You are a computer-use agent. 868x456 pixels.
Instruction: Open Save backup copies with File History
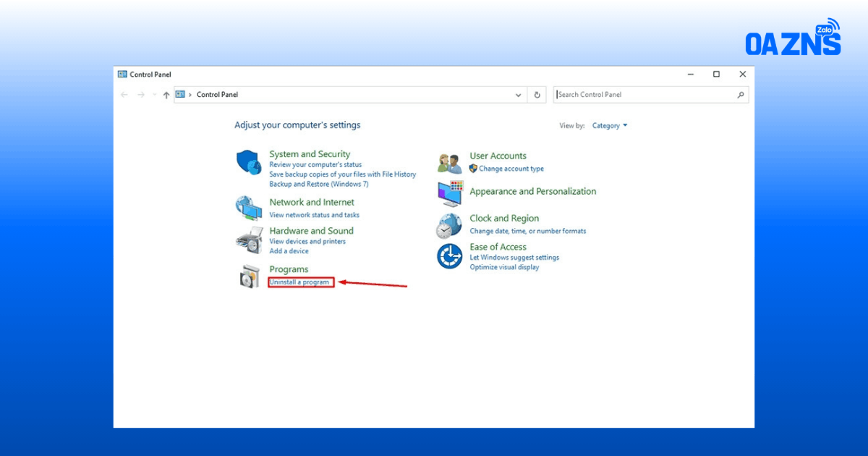[x=343, y=174]
